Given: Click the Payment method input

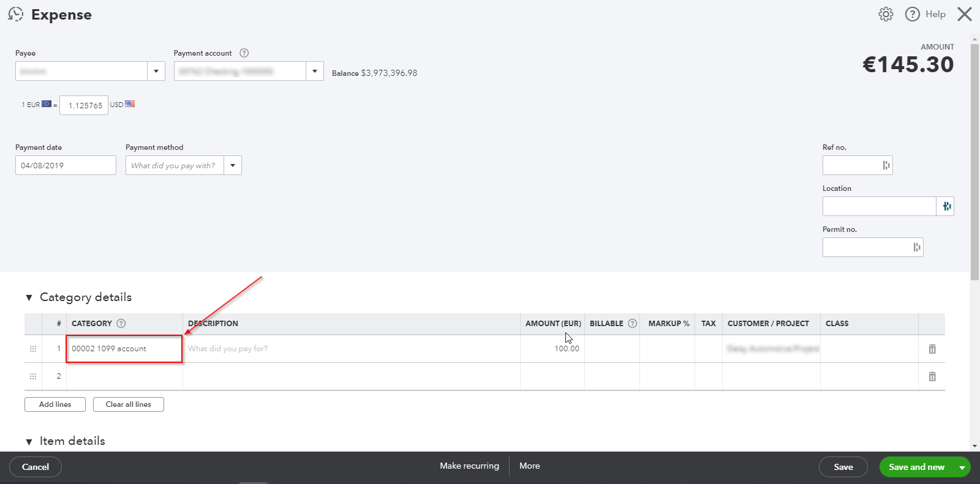Looking at the screenshot, I should [175, 165].
